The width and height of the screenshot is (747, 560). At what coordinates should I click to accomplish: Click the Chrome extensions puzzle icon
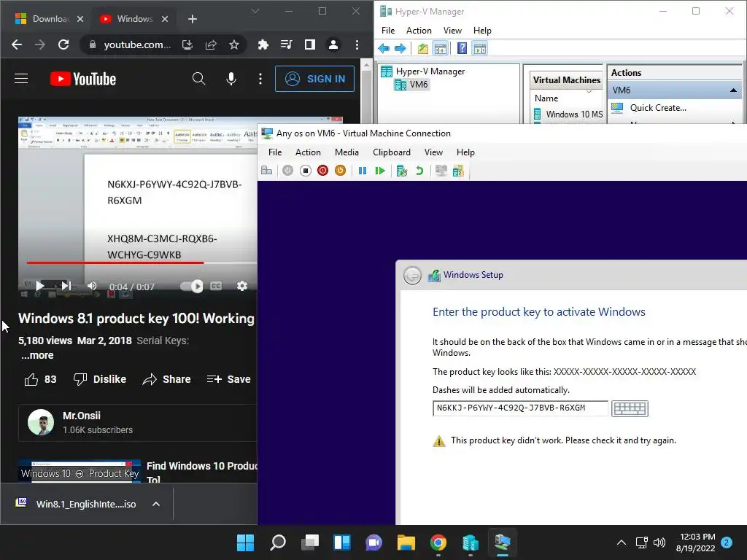[x=263, y=44]
